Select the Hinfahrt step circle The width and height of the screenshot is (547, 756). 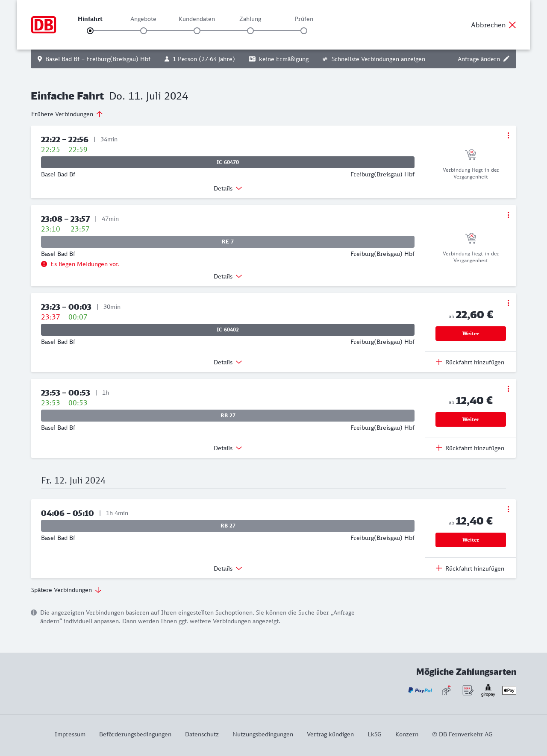coord(90,31)
